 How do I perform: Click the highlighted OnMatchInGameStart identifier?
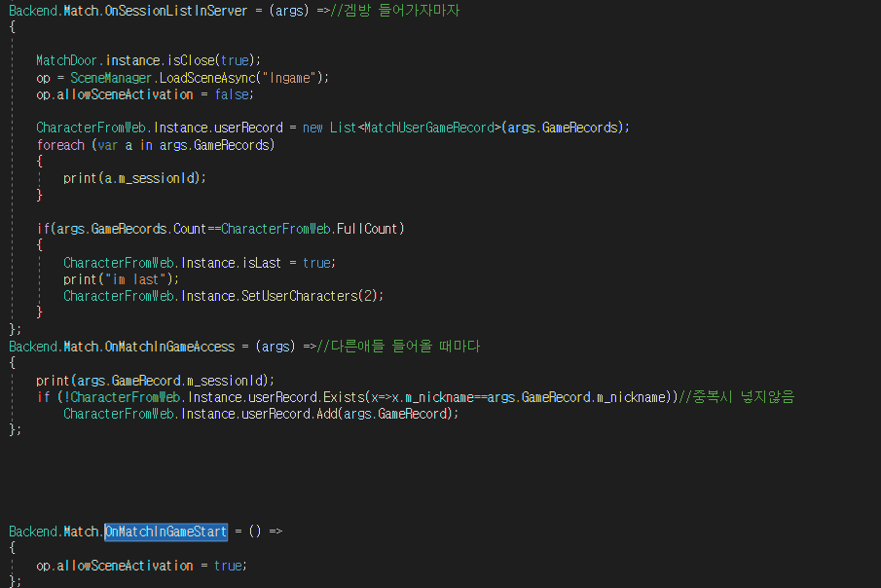165,532
